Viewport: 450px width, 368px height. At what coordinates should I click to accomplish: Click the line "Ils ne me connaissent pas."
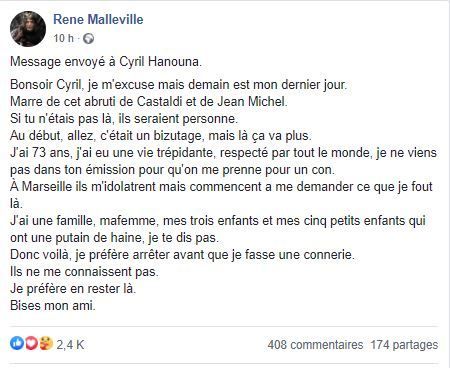click(84, 272)
